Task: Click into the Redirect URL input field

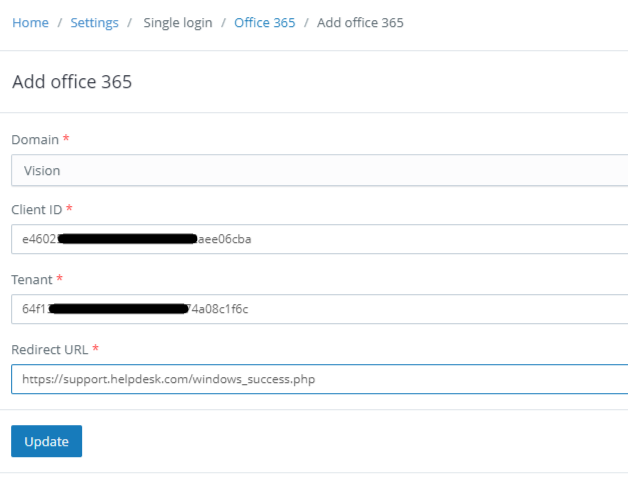Action: click(x=320, y=379)
